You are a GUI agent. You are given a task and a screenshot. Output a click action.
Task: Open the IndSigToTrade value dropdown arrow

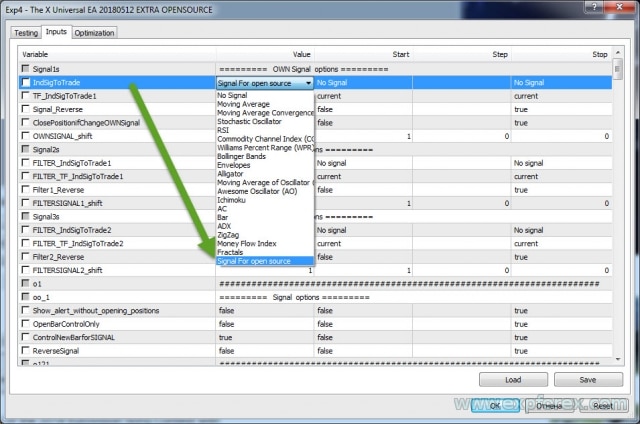(x=308, y=83)
